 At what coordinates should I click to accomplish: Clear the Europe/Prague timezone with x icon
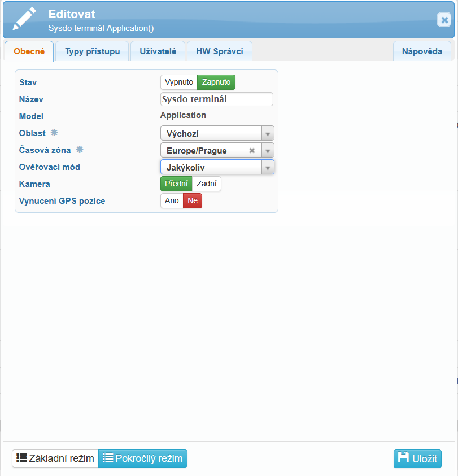click(x=252, y=151)
